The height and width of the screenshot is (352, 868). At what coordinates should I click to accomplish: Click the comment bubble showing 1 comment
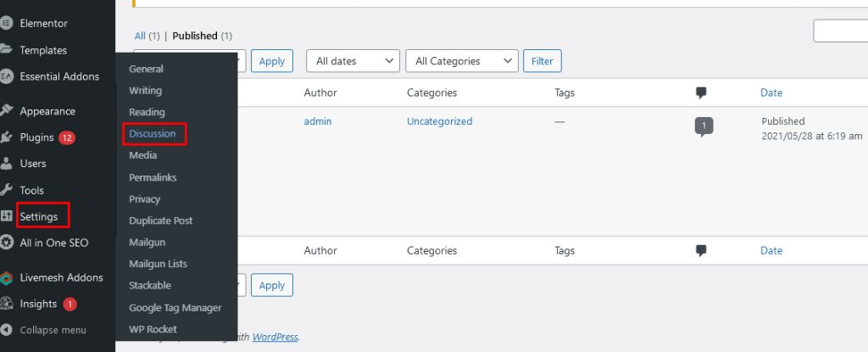pyautogui.click(x=704, y=126)
